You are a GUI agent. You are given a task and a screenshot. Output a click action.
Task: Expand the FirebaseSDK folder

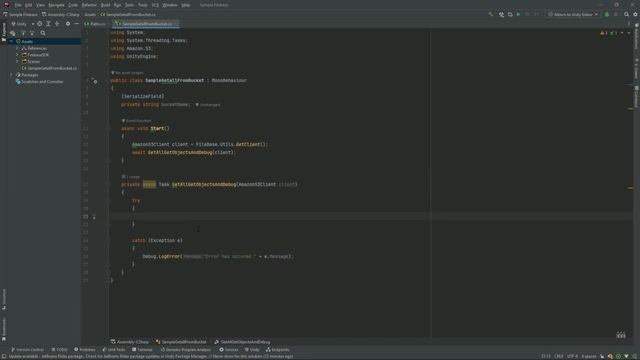point(17,55)
